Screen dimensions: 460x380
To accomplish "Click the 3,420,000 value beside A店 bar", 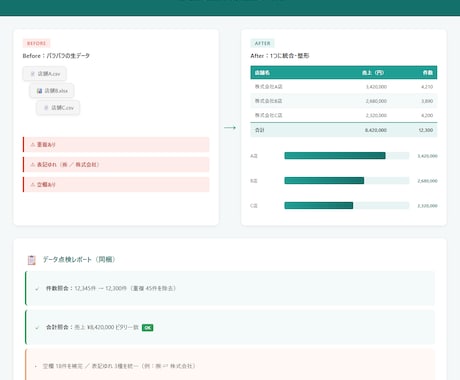I will (427, 156).
